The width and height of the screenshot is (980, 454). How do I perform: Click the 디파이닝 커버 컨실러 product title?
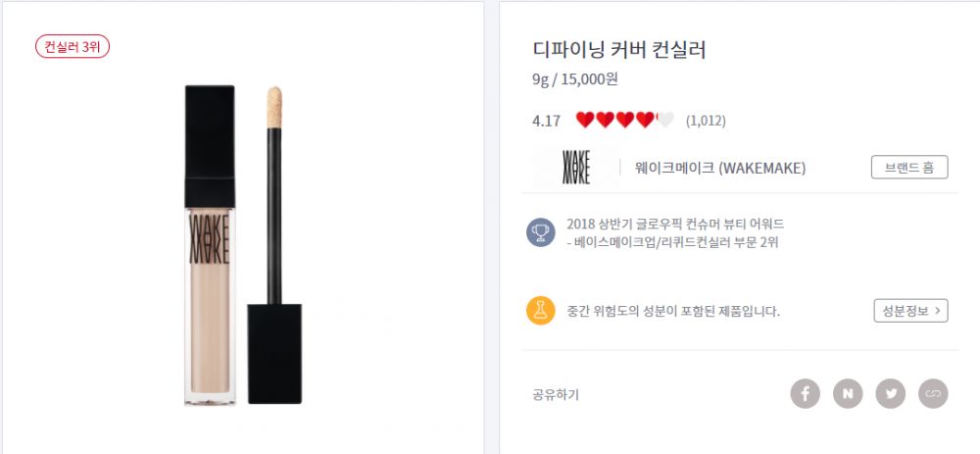point(619,50)
